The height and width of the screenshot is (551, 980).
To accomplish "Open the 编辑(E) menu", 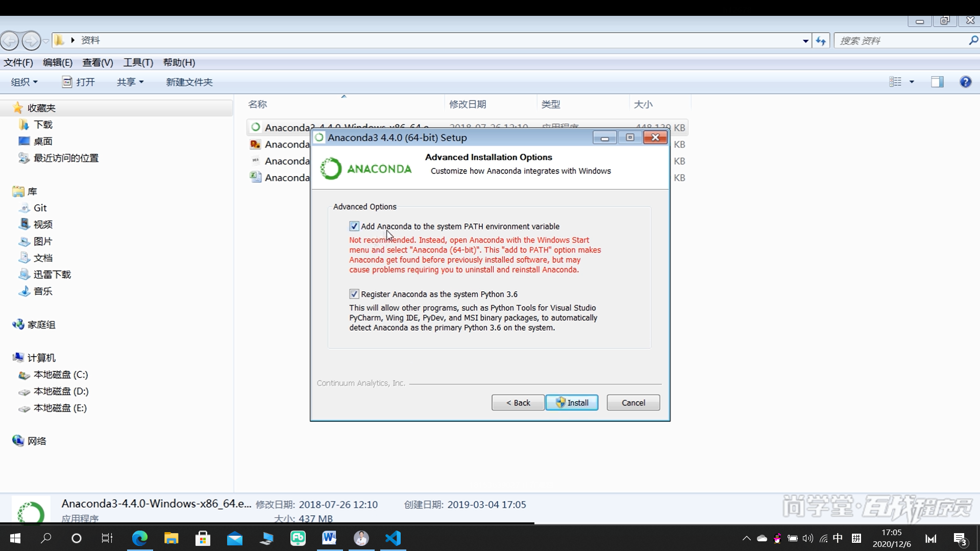I will [x=58, y=62].
